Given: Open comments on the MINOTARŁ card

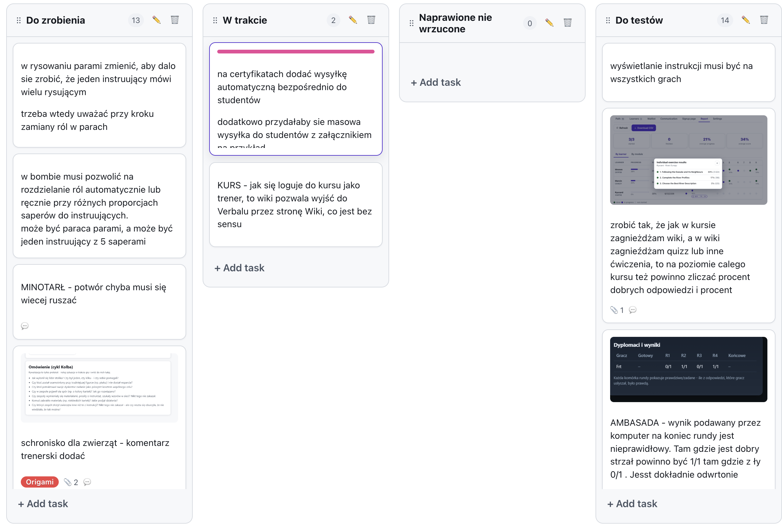Looking at the screenshot, I should tap(25, 326).
